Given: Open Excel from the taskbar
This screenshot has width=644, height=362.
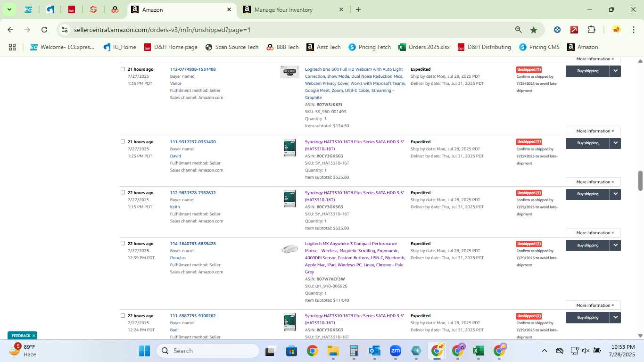Looking at the screenshot, I should pyautogui.click(x=478, y=351).
